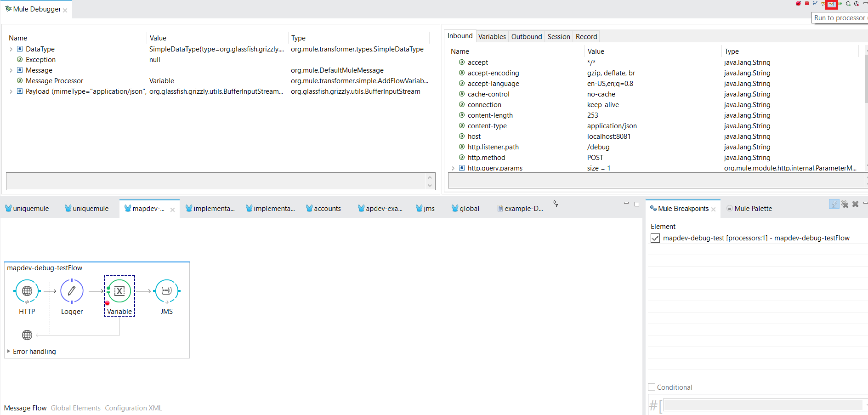Expand the Message row
The height and width of the screenshot is (415, 868).
pyautogui.click(x=11, y=70)
